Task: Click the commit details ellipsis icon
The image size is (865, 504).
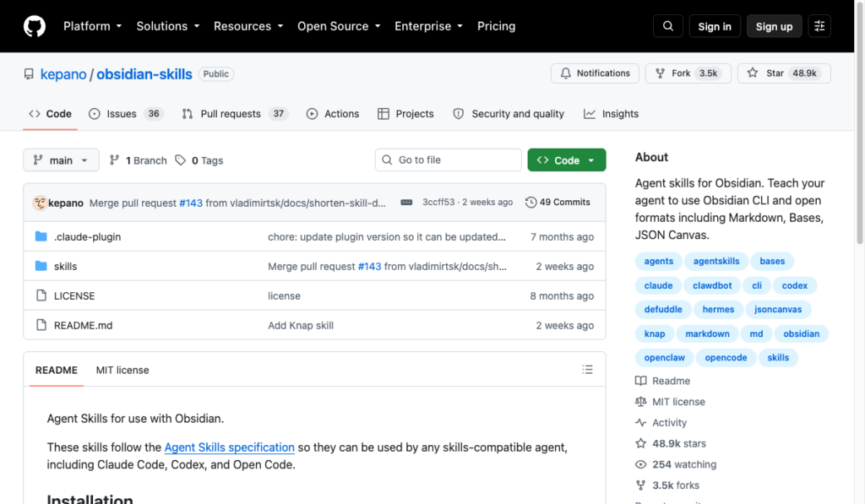Action: (406, 203)
